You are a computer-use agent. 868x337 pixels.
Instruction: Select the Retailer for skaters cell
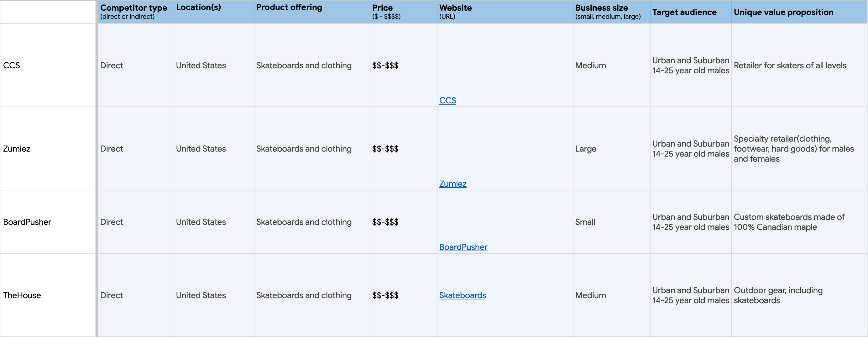[x=800, y=65]
